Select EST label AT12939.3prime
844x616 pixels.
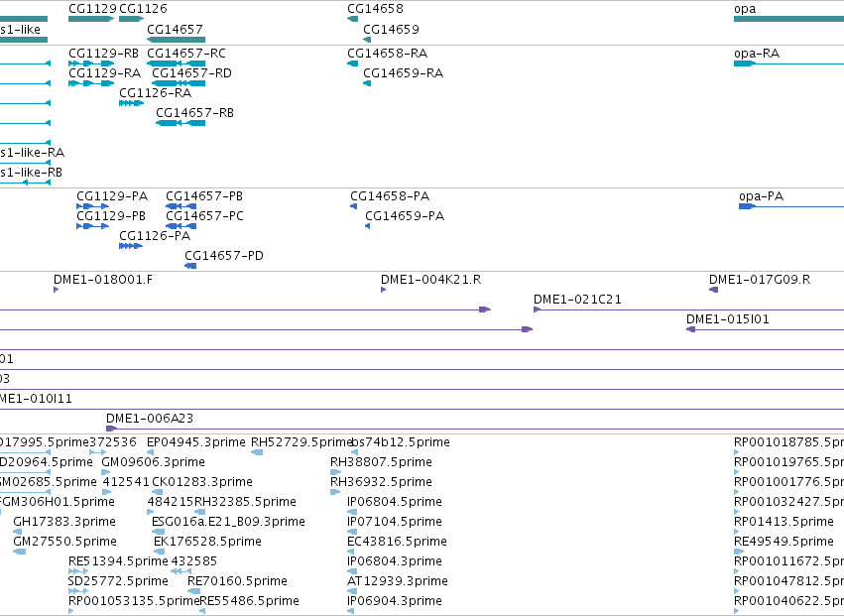[x=398, y=581]
